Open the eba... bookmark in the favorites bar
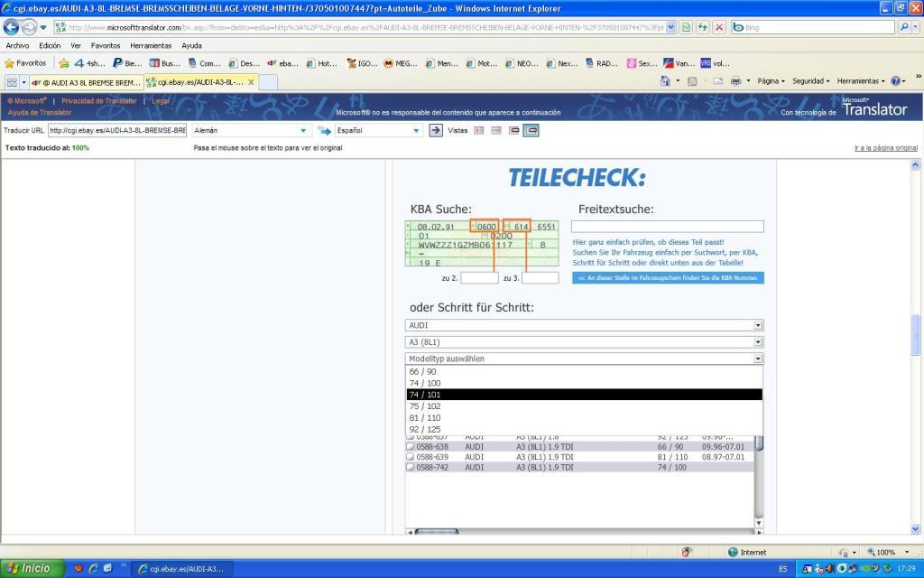Image resolution: width=924 pixels, height=578 pixels. coord(282,63)
